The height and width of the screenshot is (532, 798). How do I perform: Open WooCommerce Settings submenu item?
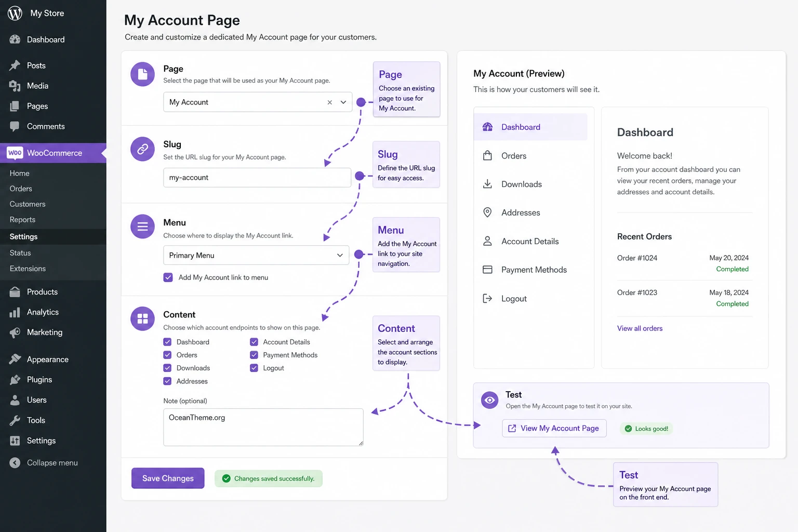23,236
